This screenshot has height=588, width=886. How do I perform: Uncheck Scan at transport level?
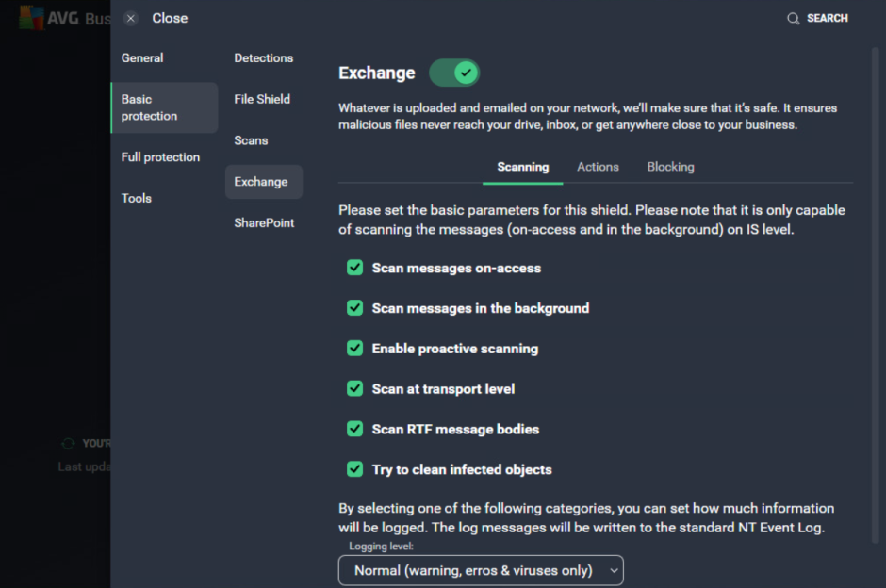click(354, 388)
